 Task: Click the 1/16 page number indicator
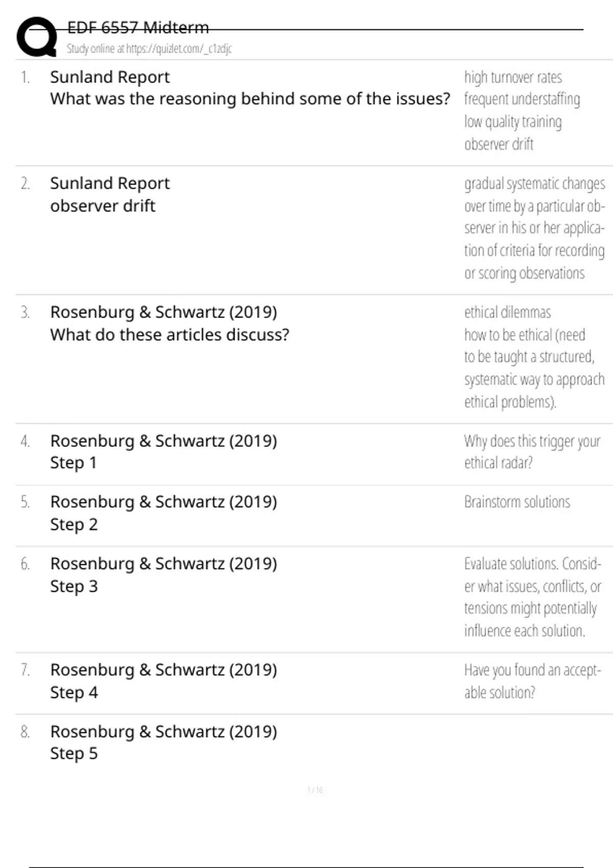coord(315,790)
